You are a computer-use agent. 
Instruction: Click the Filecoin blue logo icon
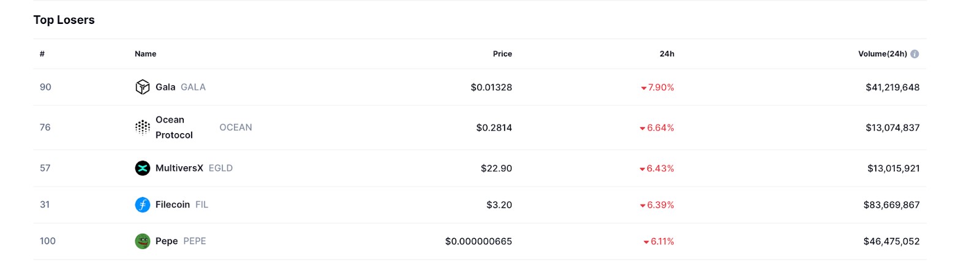[142, 204]
